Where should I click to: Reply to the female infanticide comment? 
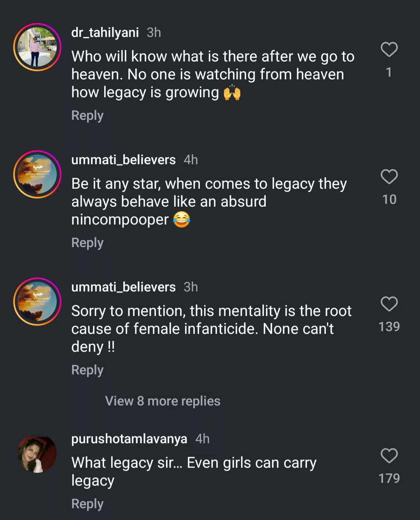click(x=87, y=370)
